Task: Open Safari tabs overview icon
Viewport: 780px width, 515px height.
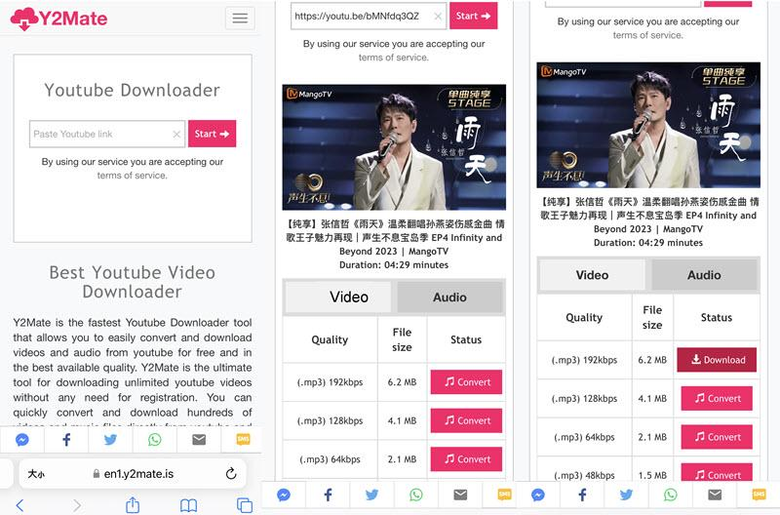Action: pos(245,506)
